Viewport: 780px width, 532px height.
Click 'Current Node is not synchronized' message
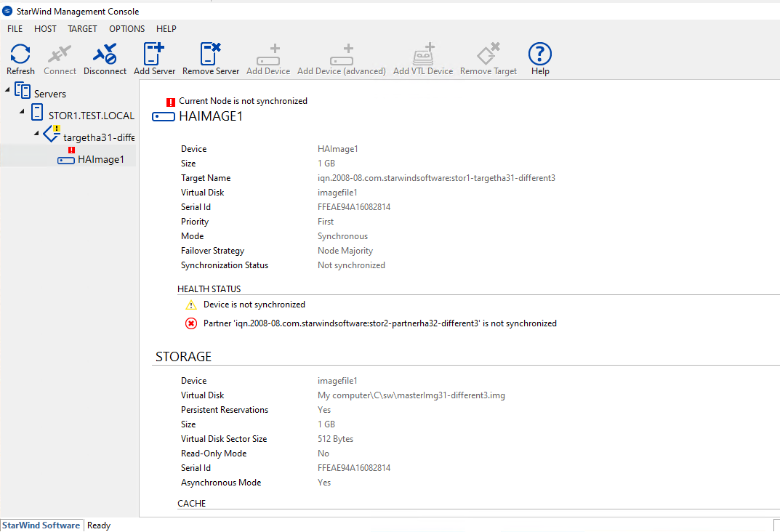tap(244, 101)
